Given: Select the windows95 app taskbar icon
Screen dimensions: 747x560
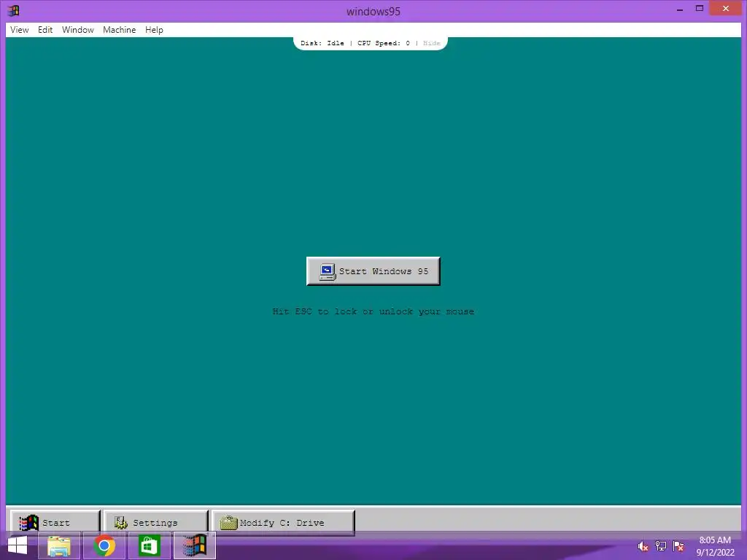Looking at the screenshot, I should [194, 545].
